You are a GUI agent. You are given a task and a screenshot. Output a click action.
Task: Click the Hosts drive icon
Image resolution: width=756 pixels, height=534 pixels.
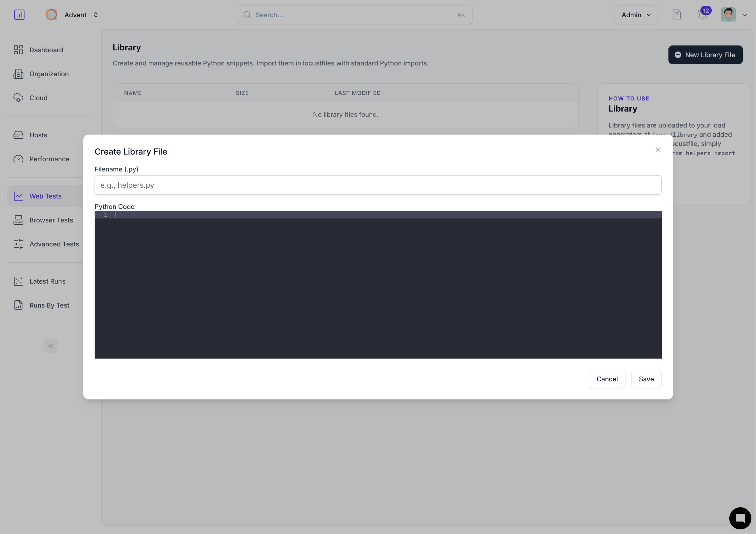click(x=18, y=135)
